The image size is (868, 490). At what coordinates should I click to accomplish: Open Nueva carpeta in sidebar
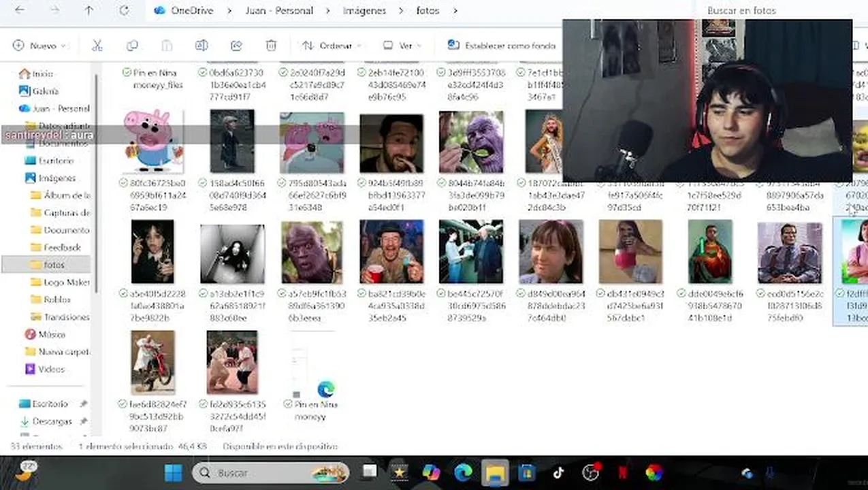pos(63,352)
